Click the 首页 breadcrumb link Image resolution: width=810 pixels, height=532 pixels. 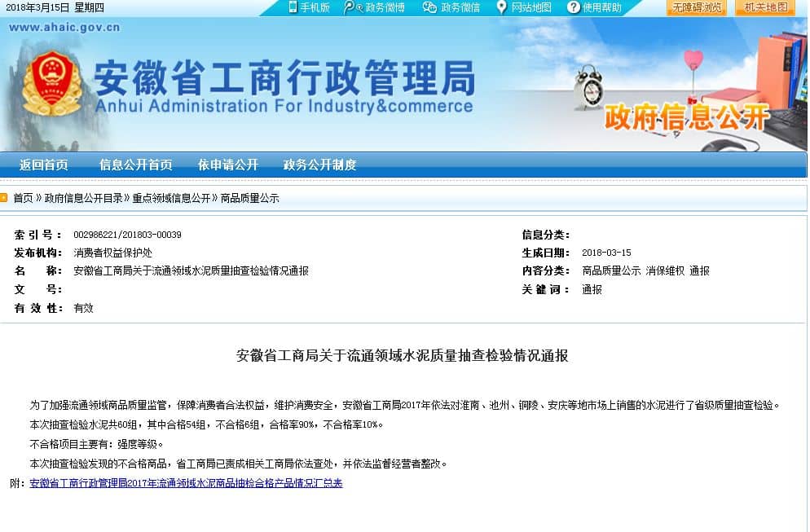tap(23, 198)
